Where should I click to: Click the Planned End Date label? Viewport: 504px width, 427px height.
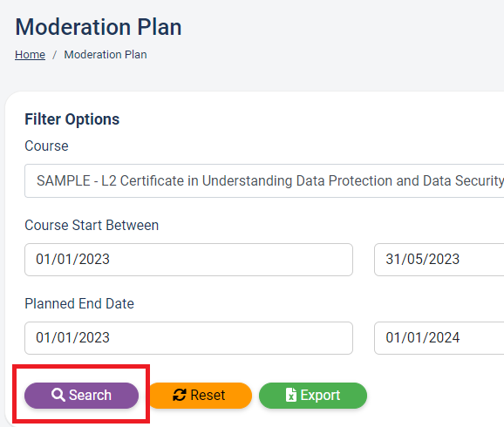click(x=79, y=303)
